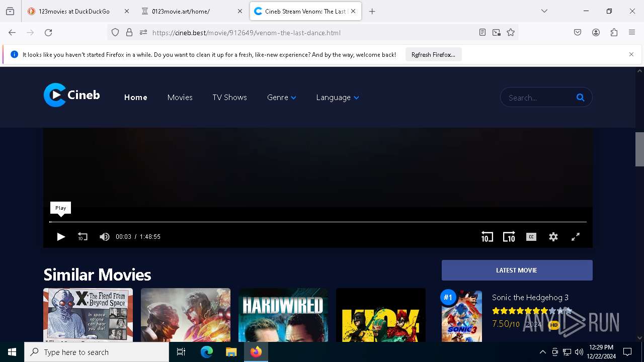Open the Save to Pocket icon
Image resolution: width=644 pixels, height=362 pixels.
[578, 32]
